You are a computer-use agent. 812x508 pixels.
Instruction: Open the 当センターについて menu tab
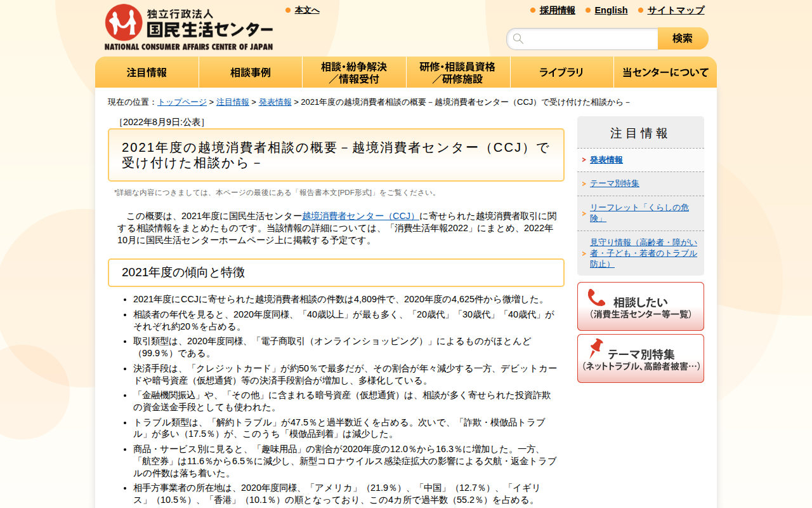point(665,72)
